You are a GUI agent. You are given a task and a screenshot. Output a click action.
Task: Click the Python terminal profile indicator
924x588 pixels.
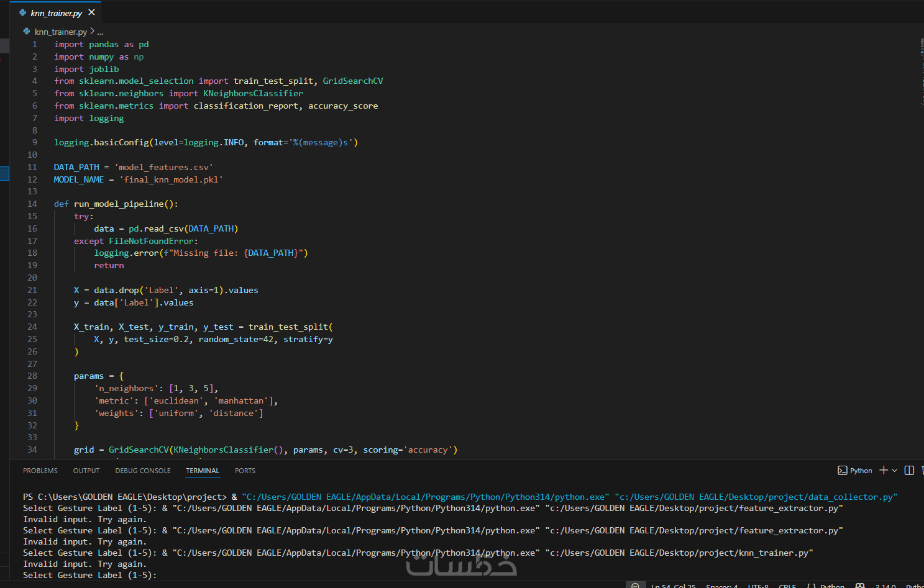tap(855, 471)
